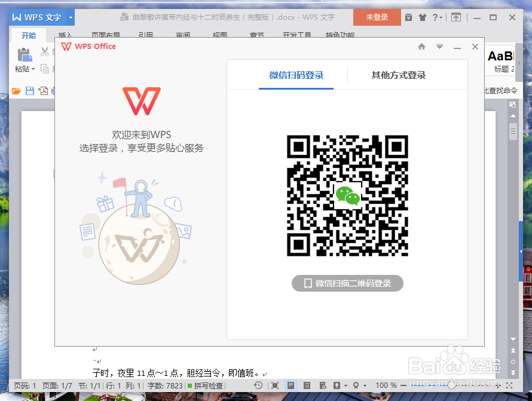Viewport: 532px width, 401px height.
Task: Open the coupon wallet icon in title bar
Action: 408,17
